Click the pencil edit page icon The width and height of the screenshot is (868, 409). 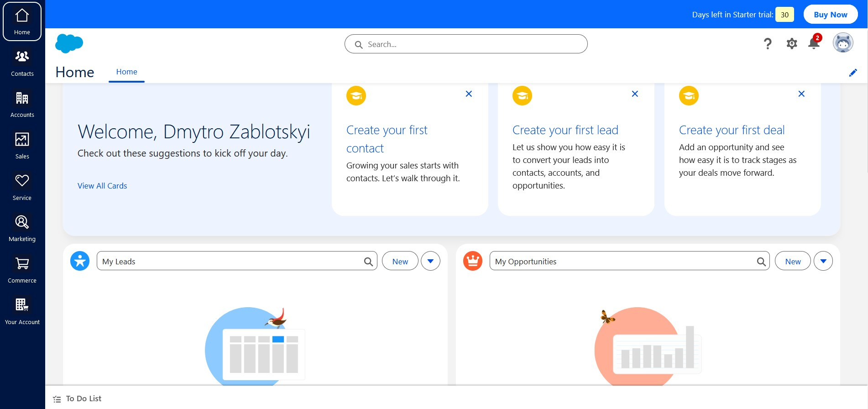pos(853,73)
